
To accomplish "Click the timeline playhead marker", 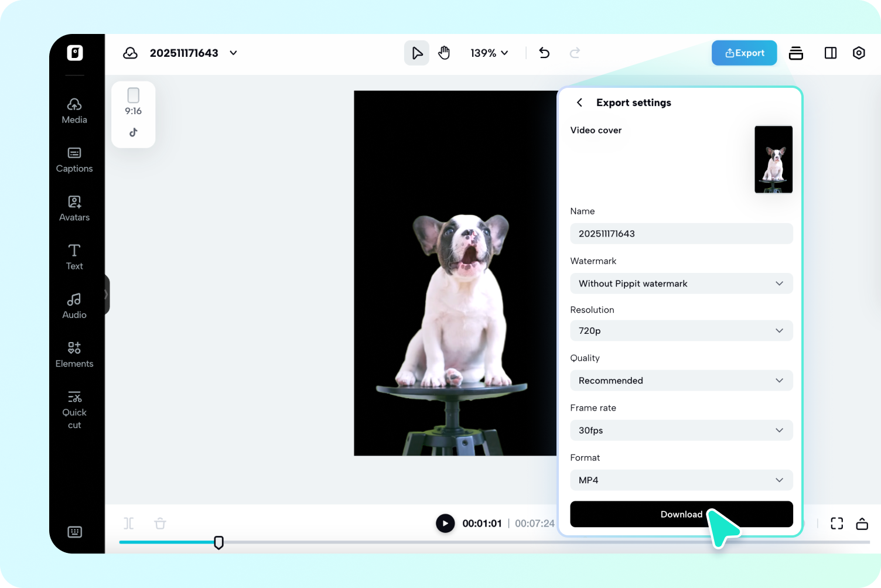I will click(218, 542).
